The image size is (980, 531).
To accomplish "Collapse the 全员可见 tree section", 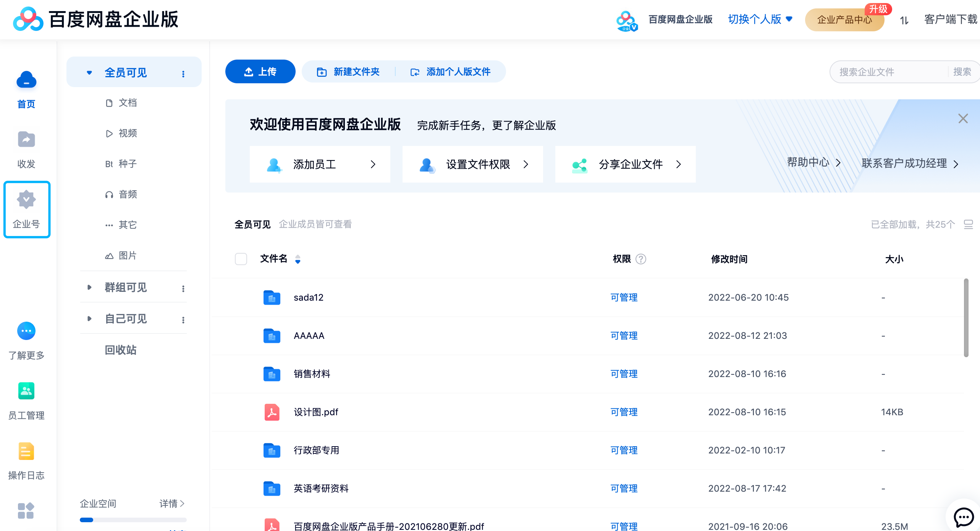I will click(89, 72).
